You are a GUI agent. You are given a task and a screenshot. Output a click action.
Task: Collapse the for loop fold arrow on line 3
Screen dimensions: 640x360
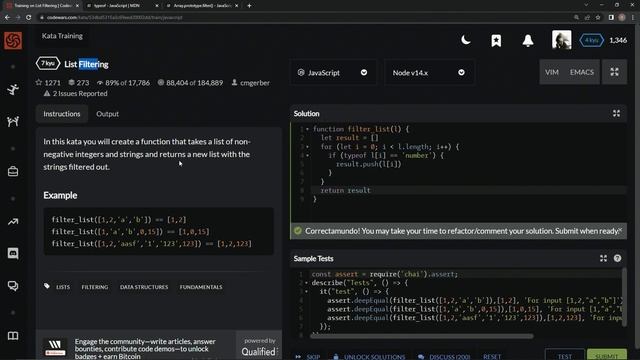pos(307,147)
